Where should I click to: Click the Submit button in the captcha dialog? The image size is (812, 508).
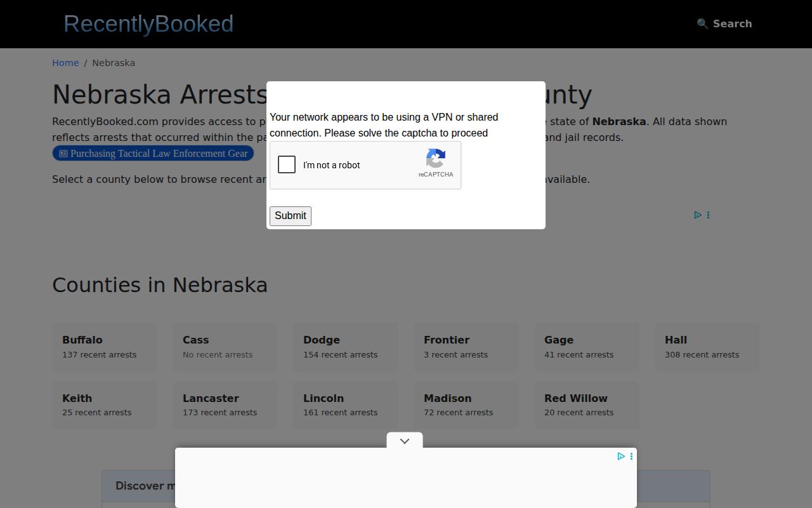[x=291, y=216]
